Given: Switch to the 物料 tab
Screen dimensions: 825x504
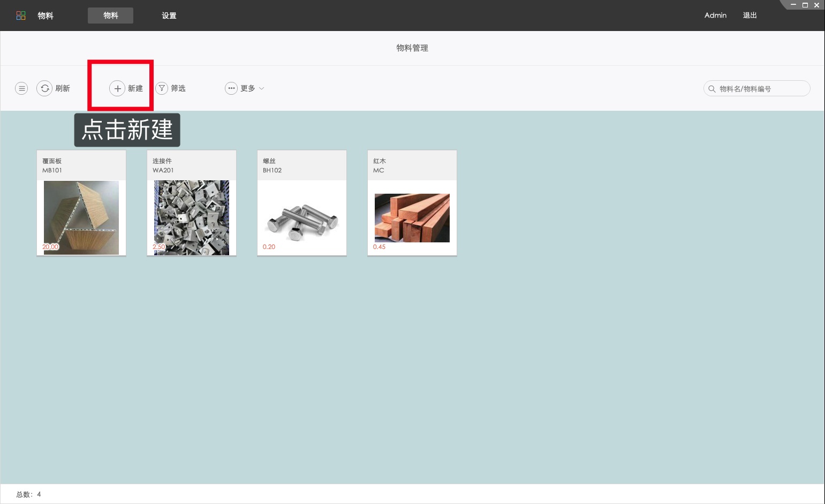Looking at the screenshot, I should pyautogui.click(x=110, y=16).
